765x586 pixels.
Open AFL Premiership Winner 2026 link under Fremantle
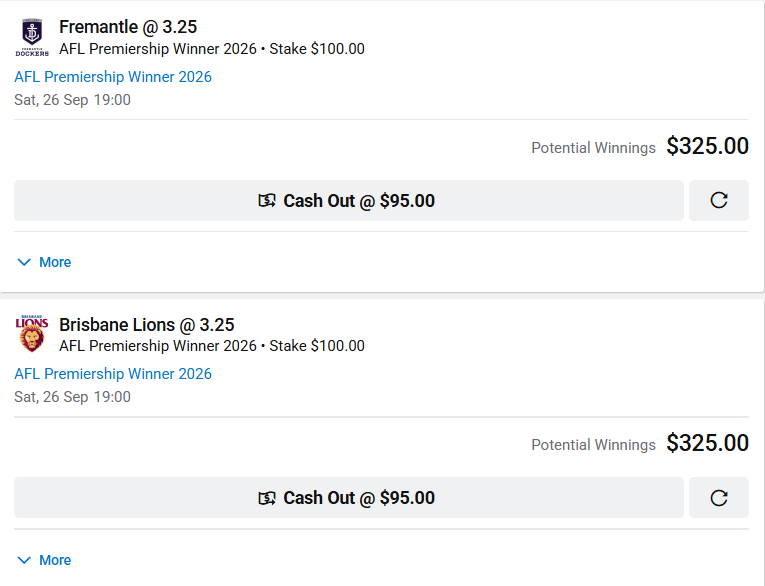(x=113, y=77)
